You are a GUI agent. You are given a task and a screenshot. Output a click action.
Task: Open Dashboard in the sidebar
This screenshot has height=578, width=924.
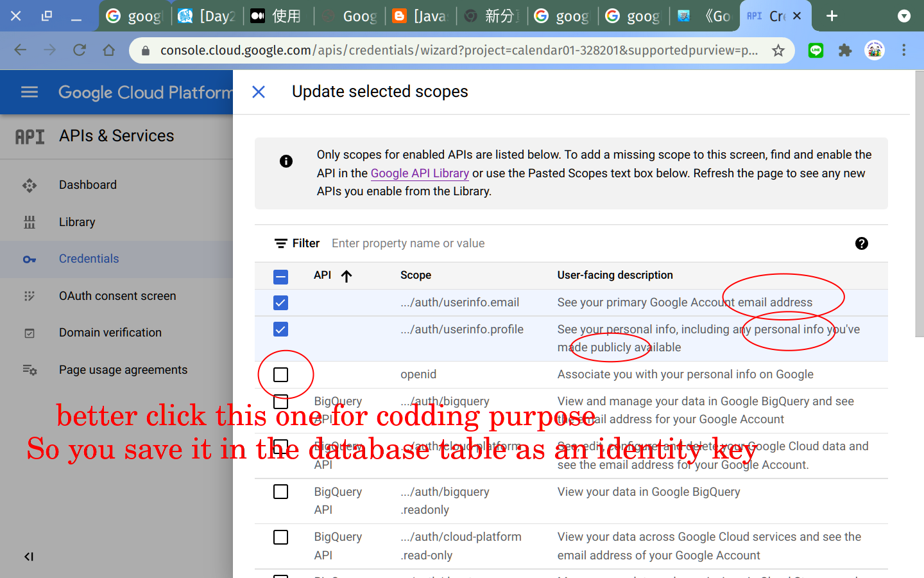(x=116, y=185)
